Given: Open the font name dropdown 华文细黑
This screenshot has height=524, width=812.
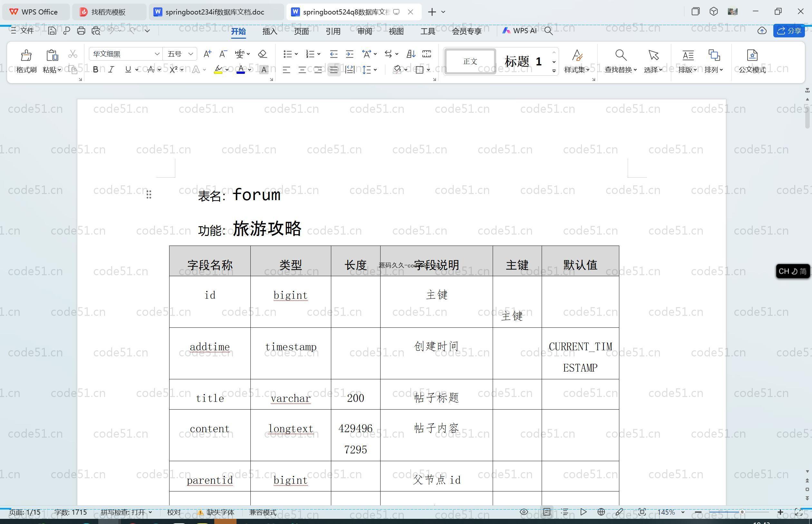Looking at the screenshot, I should (x=157, y=54).
